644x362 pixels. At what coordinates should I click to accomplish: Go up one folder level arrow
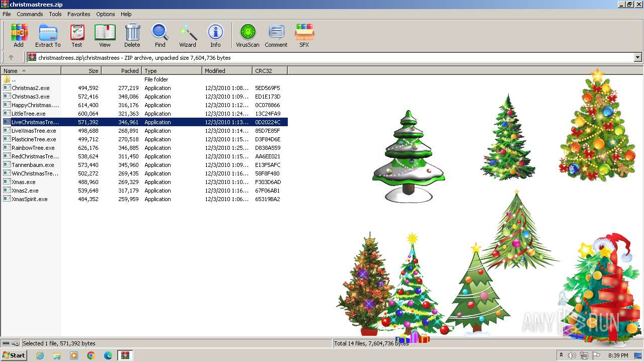[11, 57]
